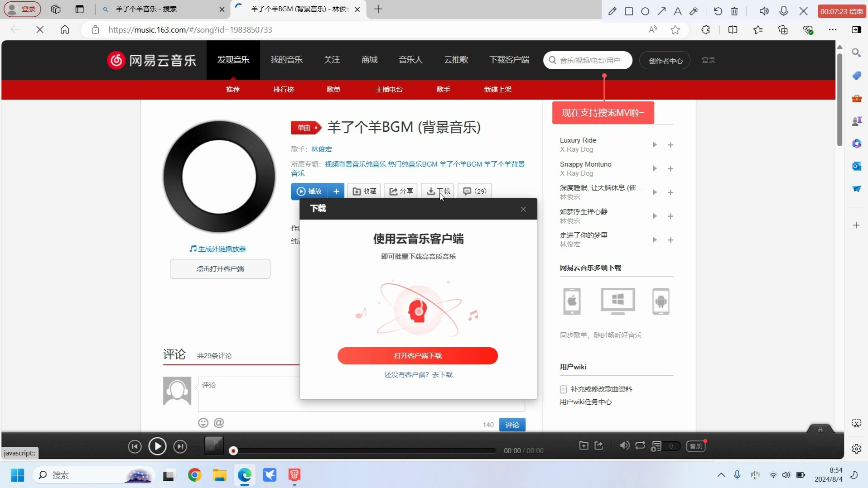Select 排行榜 in the navigation menu
This screenshot has width=868, height=488.
[x=283, y=89]
